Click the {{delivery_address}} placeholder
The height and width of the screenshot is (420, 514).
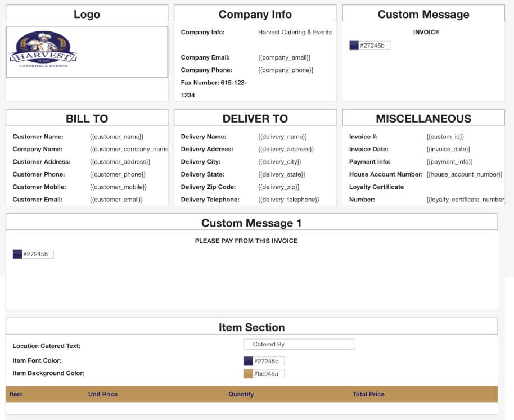(286, 150)
